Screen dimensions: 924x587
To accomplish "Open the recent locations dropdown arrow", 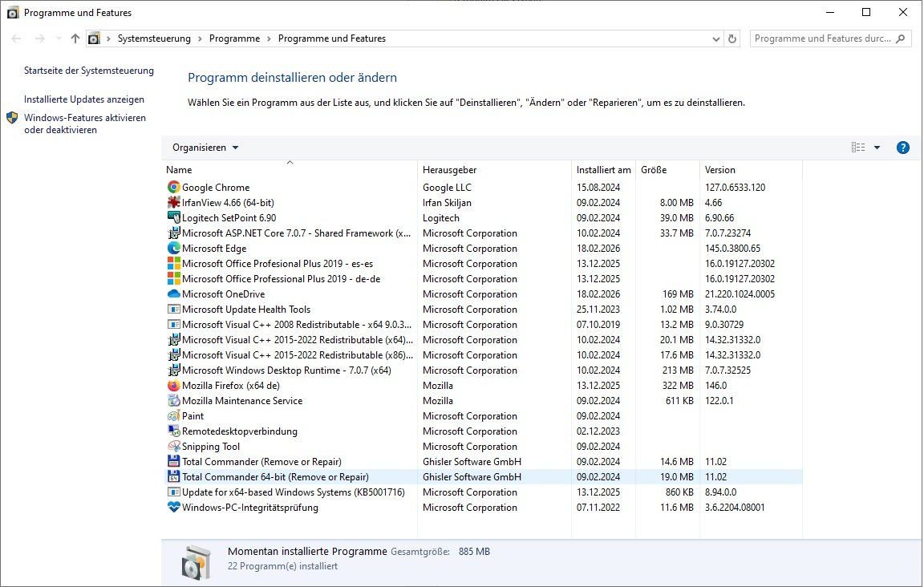I will 59,39.
